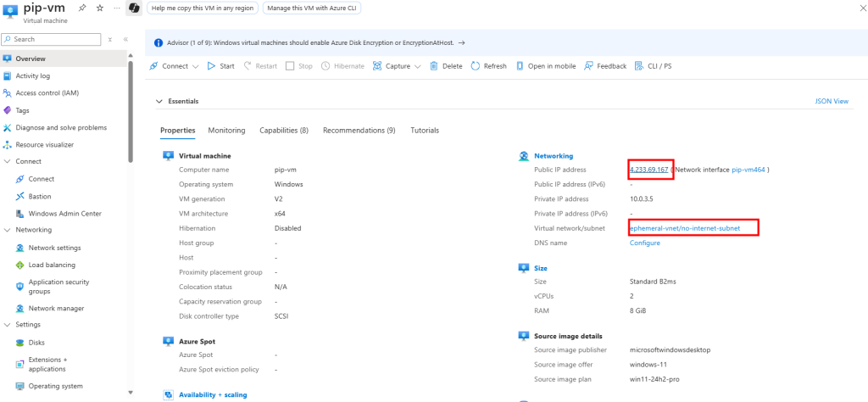
Task: Collapse the Essentials section
Action: tap(159, 101)
